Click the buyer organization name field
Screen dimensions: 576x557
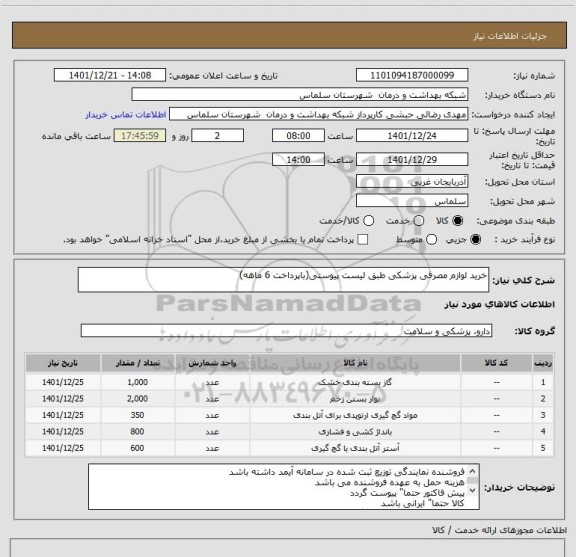pos(300,95)
